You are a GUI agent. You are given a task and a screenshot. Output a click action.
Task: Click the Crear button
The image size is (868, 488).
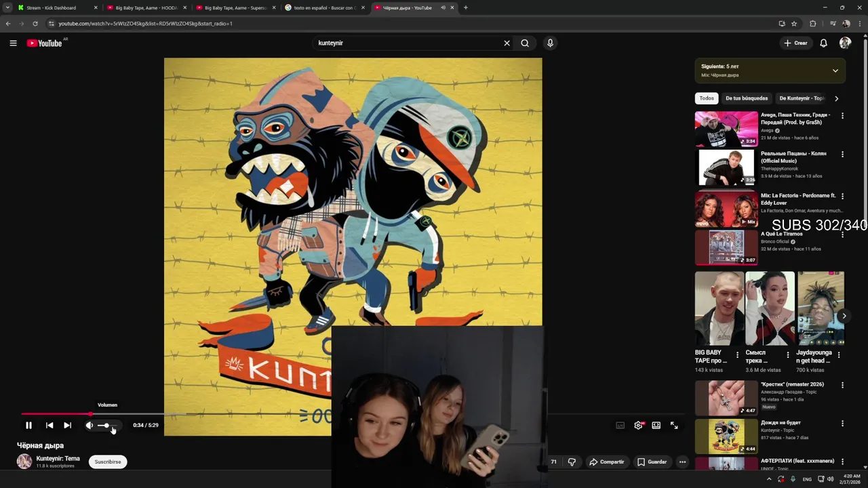pos(795,43)
